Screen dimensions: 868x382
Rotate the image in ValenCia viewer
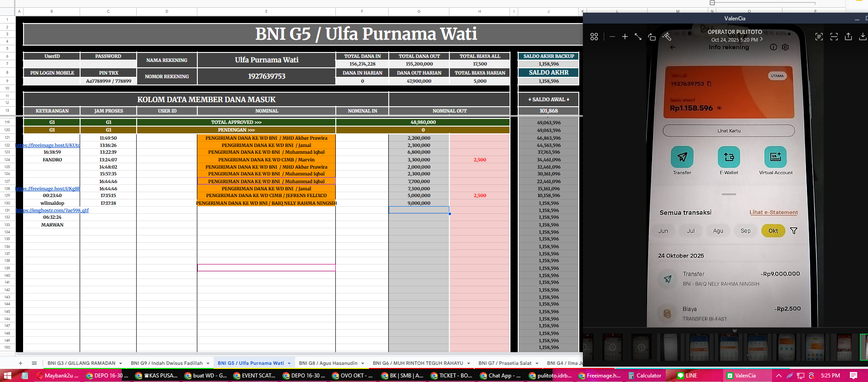point(652,37)
